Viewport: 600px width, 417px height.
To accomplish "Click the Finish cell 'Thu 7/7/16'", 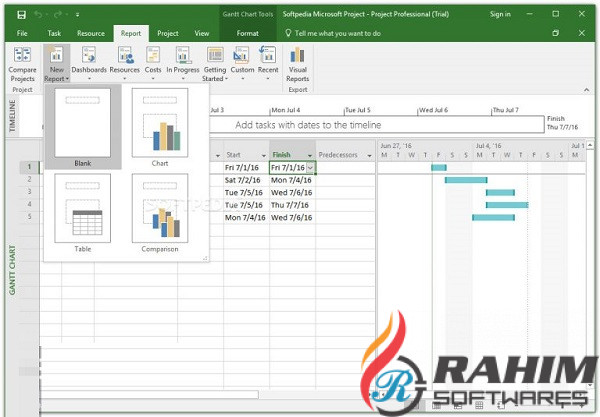I will coord(292,205).
